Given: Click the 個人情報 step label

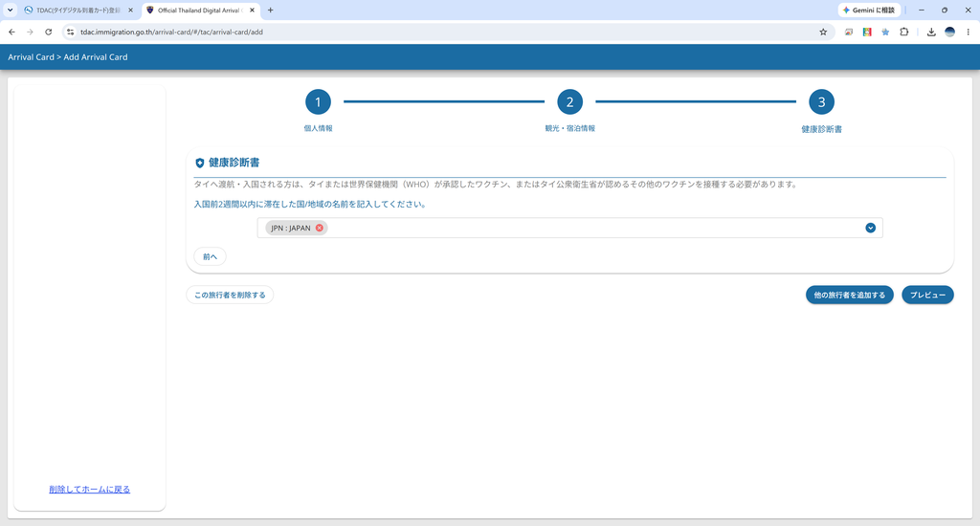Looking at the screenshot, I should [x=318, y=128].
